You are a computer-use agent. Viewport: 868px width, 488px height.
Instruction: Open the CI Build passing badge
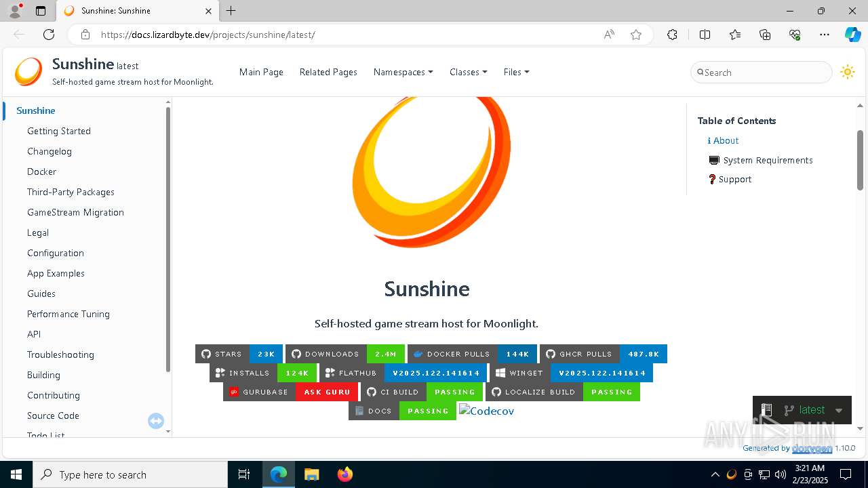422,392
